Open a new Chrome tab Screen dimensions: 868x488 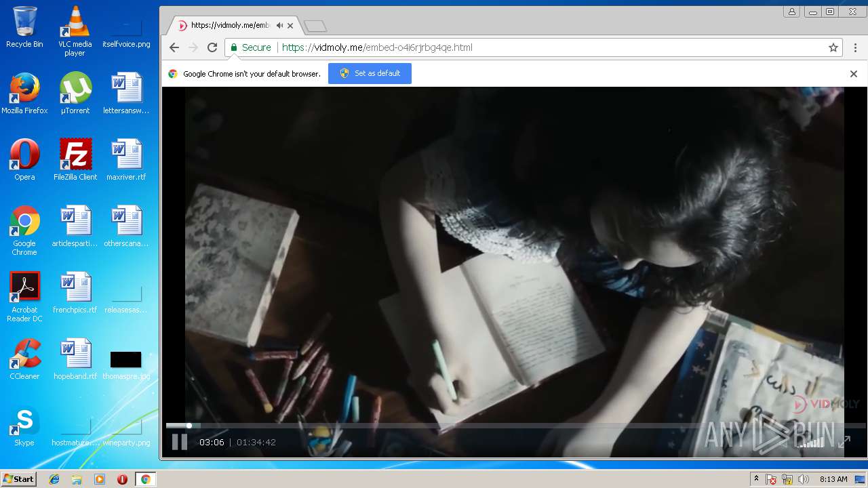pyautogui.click(x=315, y=26)
